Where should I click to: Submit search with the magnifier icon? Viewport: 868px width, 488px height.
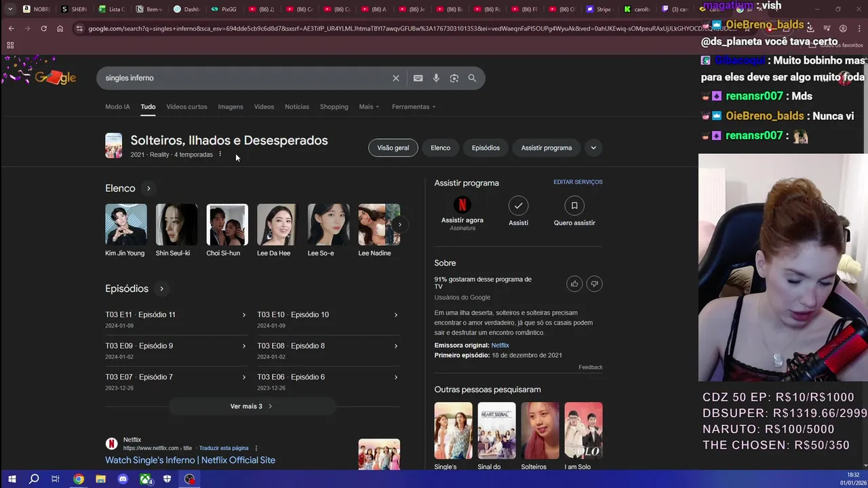pyautogui.click(x=472, y=78)
